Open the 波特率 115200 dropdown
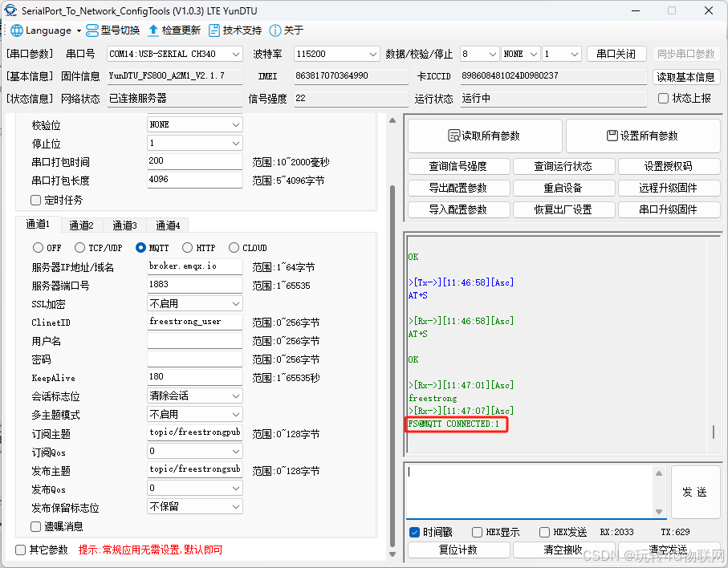This screenshot has width=728, height=568. tap(336, 54)
